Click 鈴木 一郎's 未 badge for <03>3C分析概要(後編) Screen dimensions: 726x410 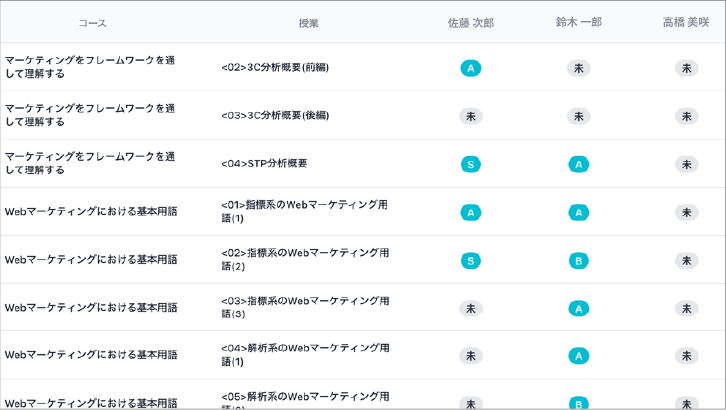pyautogui.click(x=578, y=116)
